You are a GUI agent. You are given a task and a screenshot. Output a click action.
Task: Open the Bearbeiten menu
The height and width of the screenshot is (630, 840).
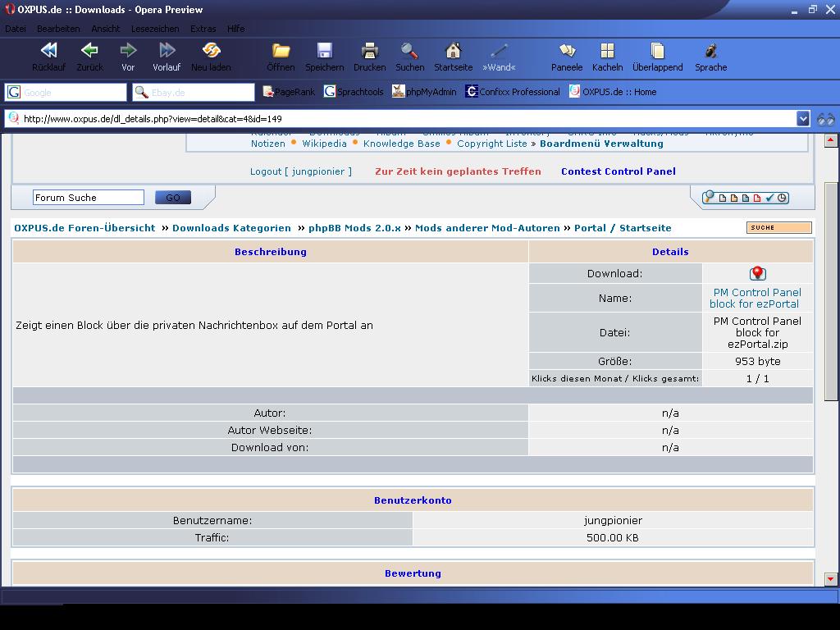[x=58, y=28]
